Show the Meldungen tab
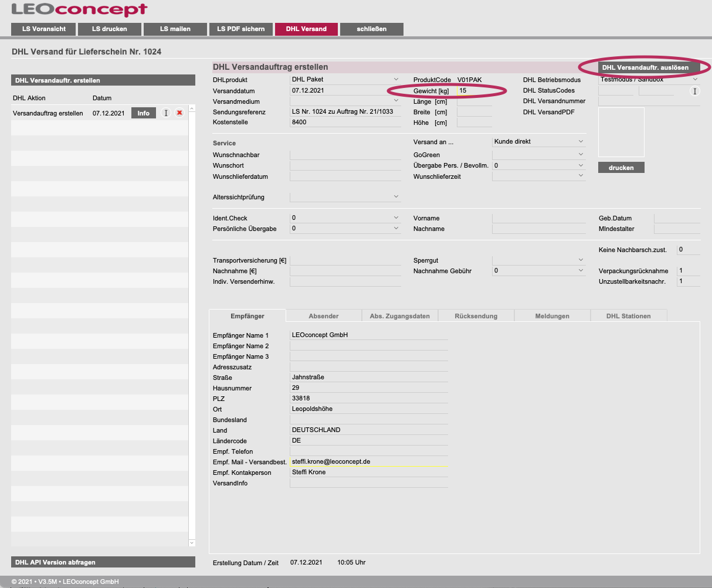 point(552,316)
